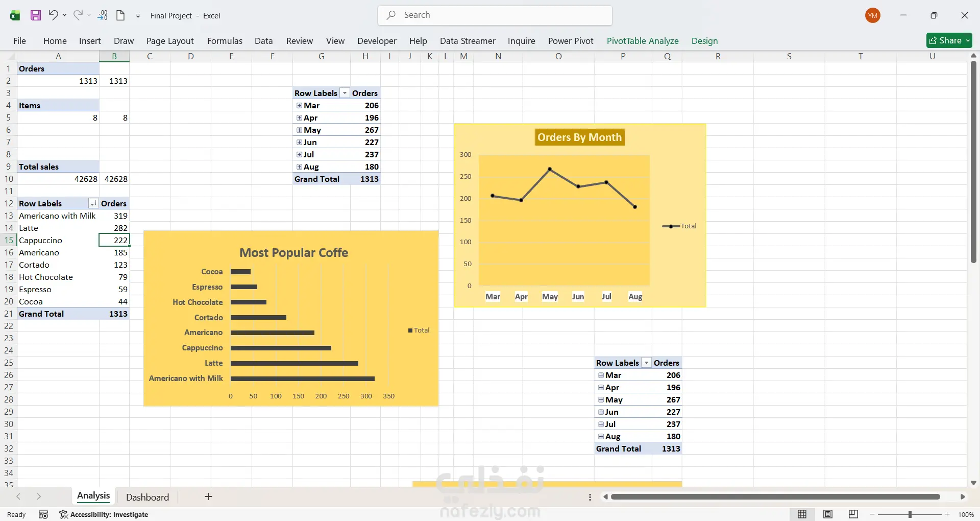This screenshot has width=980, height=521.
Task: Open the File menu
Action: tap(19, 41)
